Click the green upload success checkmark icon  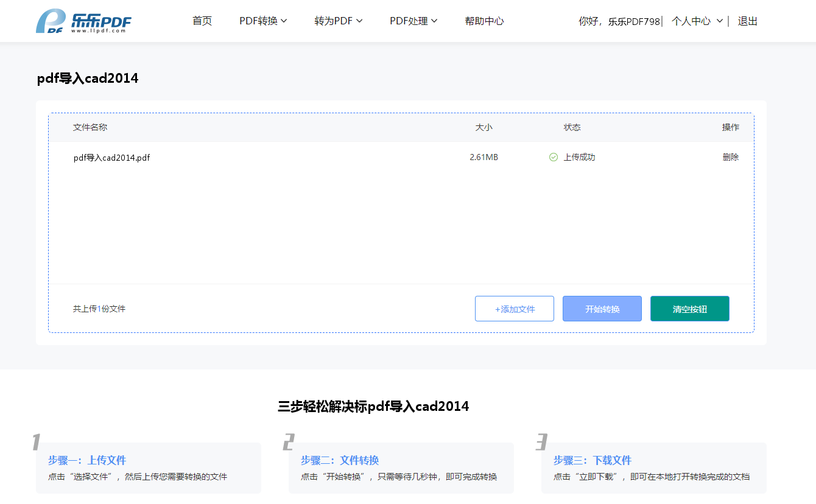click(x=554, y=157)
